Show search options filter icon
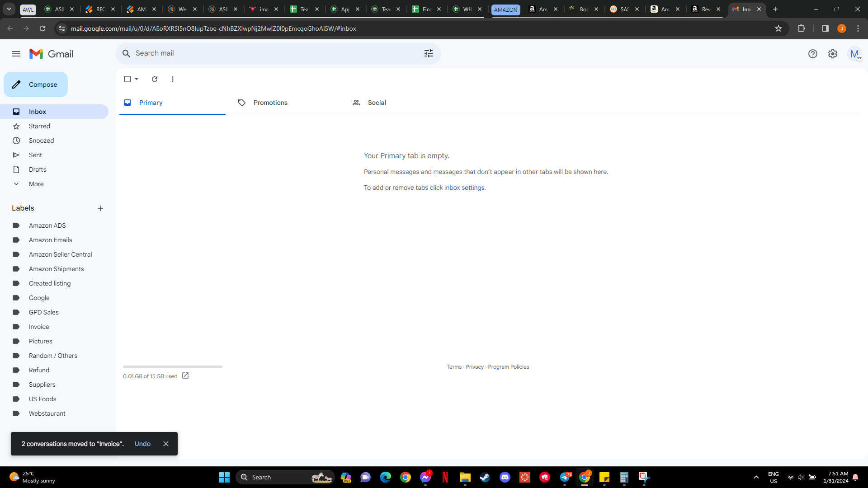868x488 pixels. 429,53
